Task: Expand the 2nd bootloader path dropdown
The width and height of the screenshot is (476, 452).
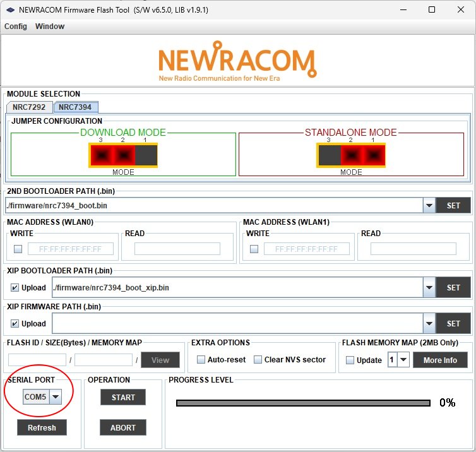Action: pyautogui.click(x=429, y=205)
